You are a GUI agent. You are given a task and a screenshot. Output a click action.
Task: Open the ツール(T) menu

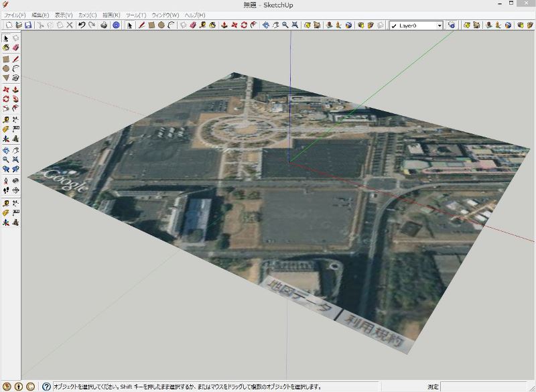click(x=136, y=15)
